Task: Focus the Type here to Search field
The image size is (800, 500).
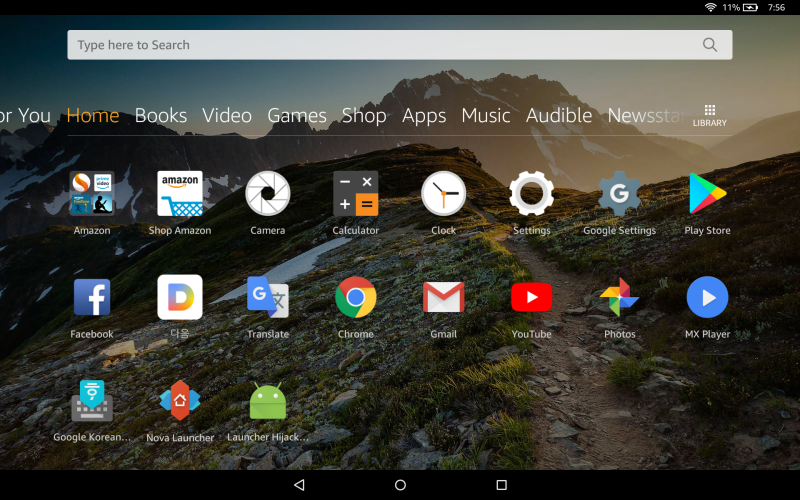Action: [400, 45]
